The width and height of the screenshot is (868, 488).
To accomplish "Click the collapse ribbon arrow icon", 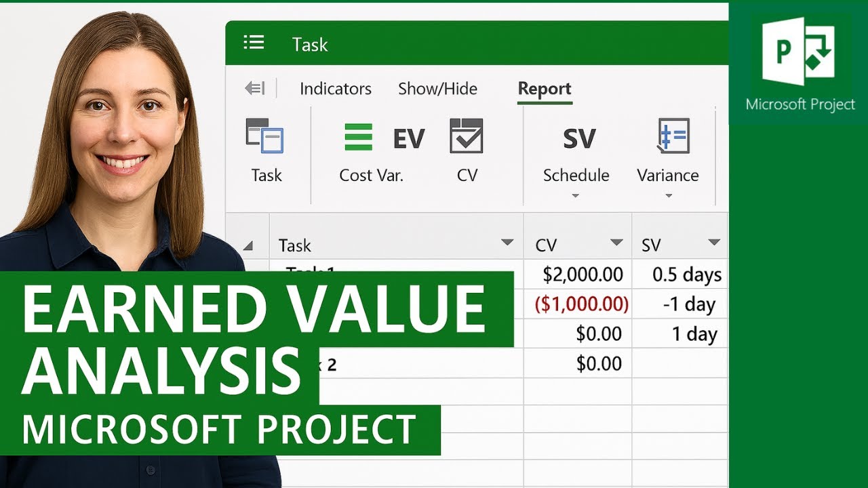I will click(255, 88).
